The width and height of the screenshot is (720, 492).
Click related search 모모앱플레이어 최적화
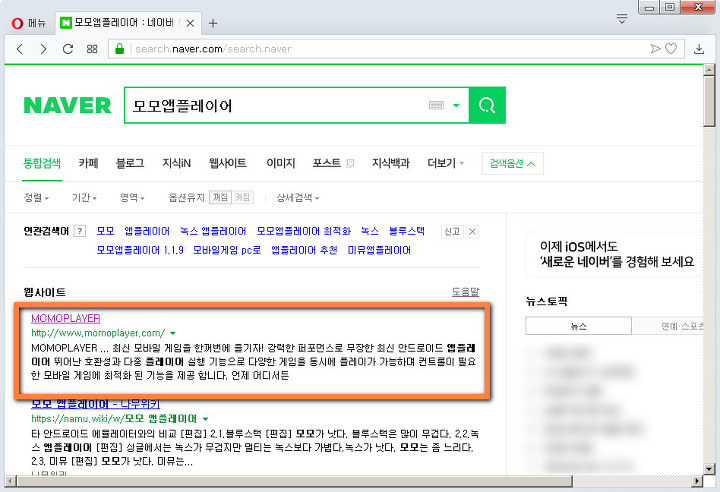click(x=304, y=231)
